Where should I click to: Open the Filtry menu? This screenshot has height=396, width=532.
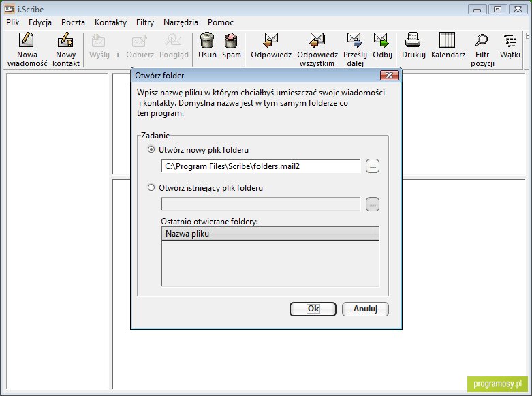click(145, 22)
